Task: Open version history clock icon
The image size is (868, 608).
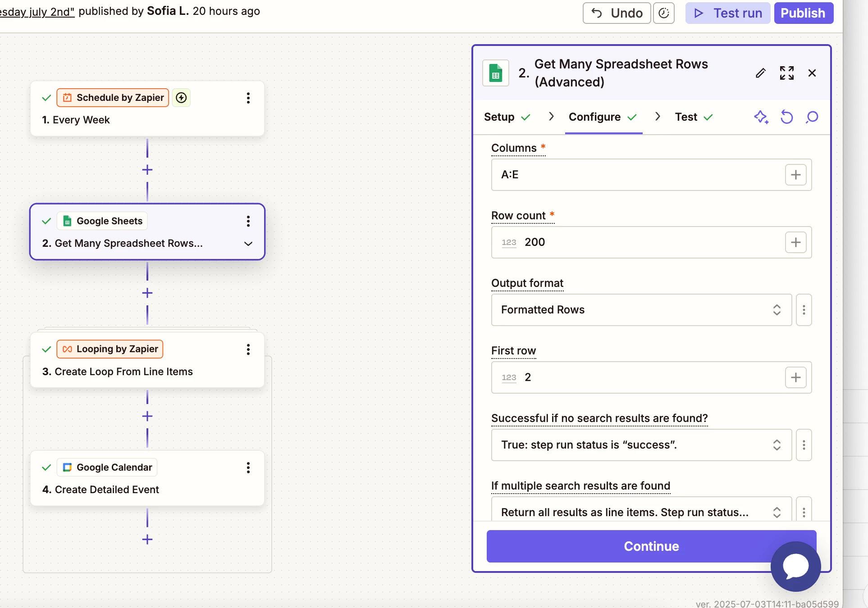Action: click(664, 13)
